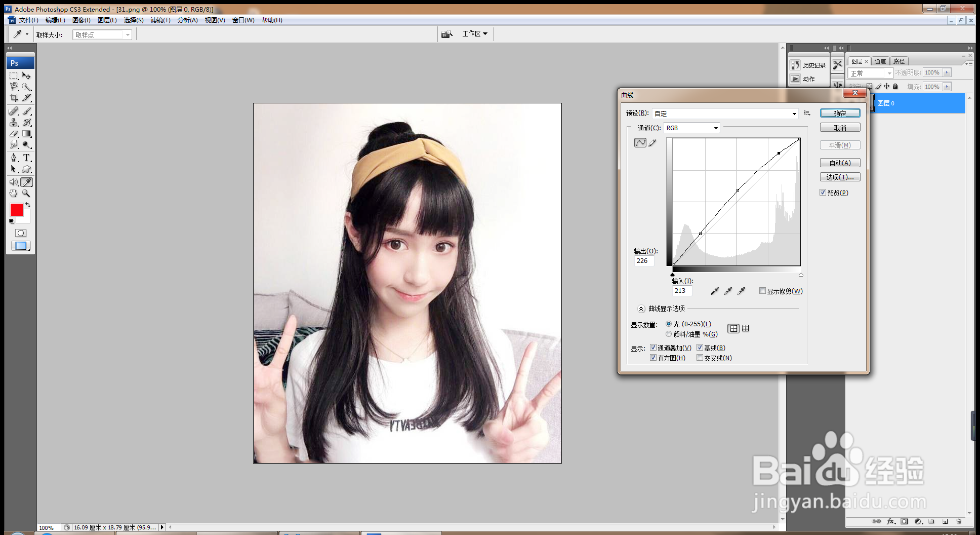Open the layer fill slider arrow
This screenshot has width=980, height=535.
point(947,87)
